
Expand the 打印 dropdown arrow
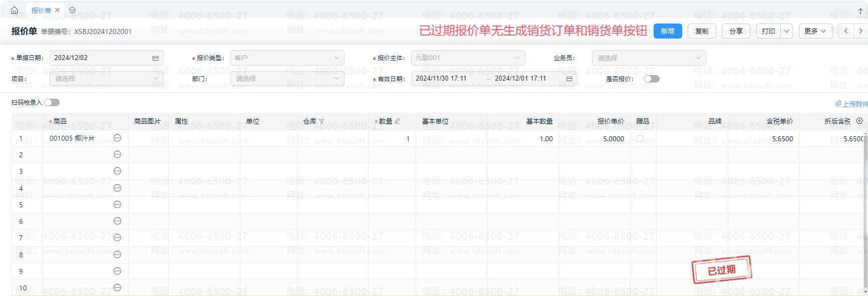coord(787,31)
